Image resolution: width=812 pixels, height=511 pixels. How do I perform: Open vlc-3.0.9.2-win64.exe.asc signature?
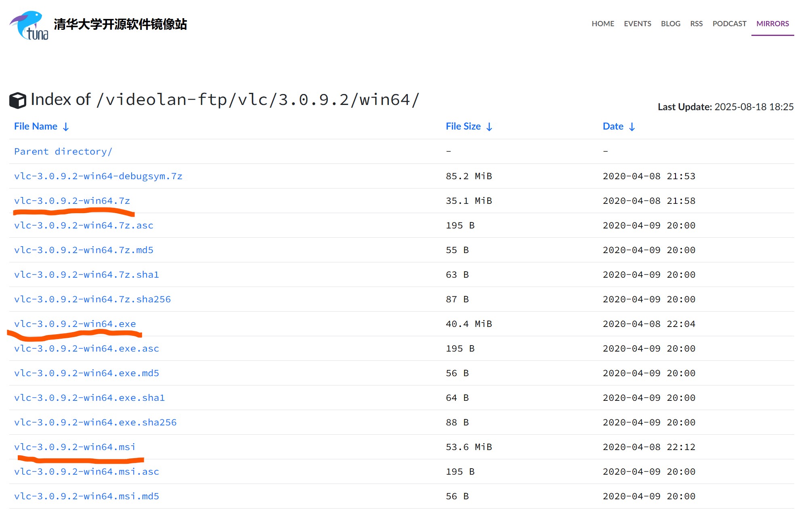[86, 348]
